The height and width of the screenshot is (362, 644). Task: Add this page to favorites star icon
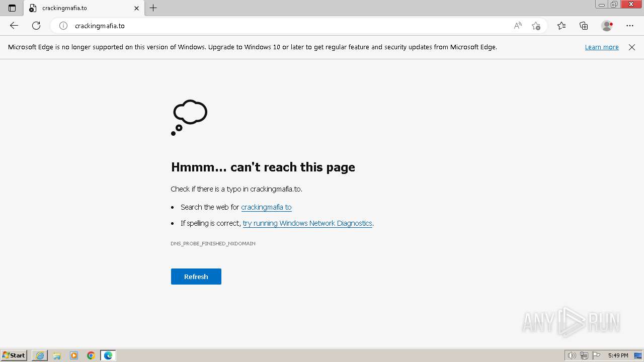click(x=536, y=26)
